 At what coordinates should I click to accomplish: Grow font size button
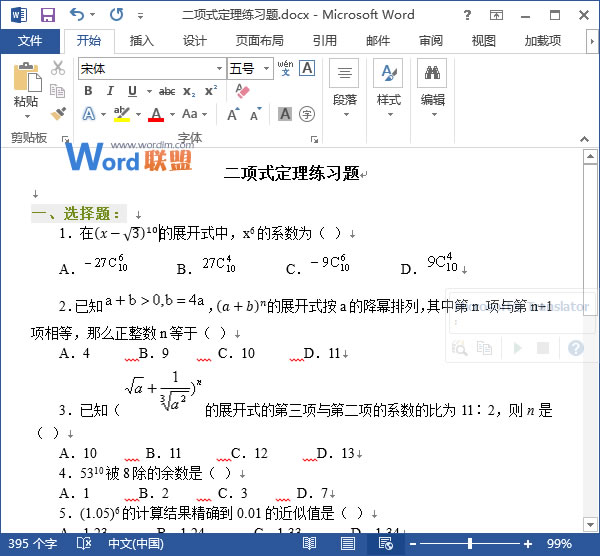pos(233,114)
